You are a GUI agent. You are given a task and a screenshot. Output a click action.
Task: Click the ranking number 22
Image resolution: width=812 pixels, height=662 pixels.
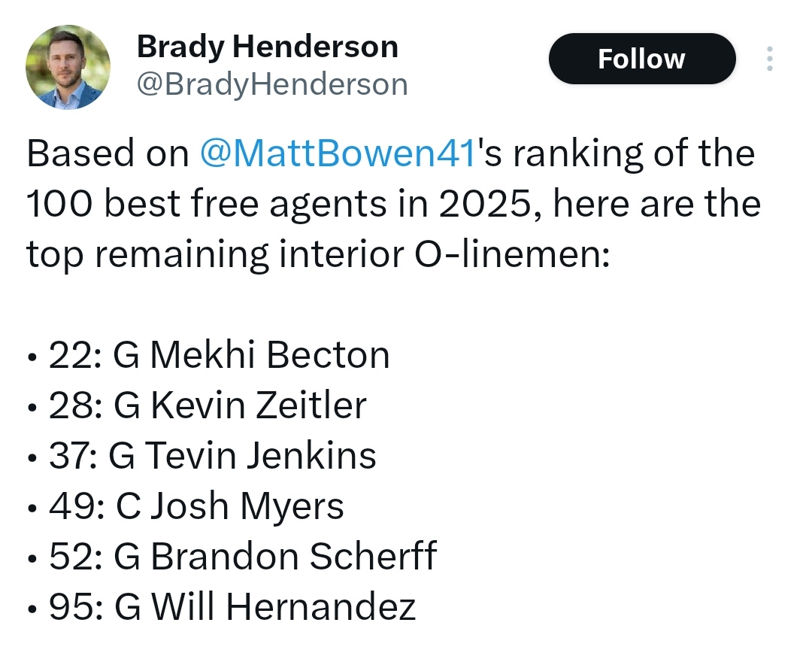pyautogui.click(x=71, y=356)
